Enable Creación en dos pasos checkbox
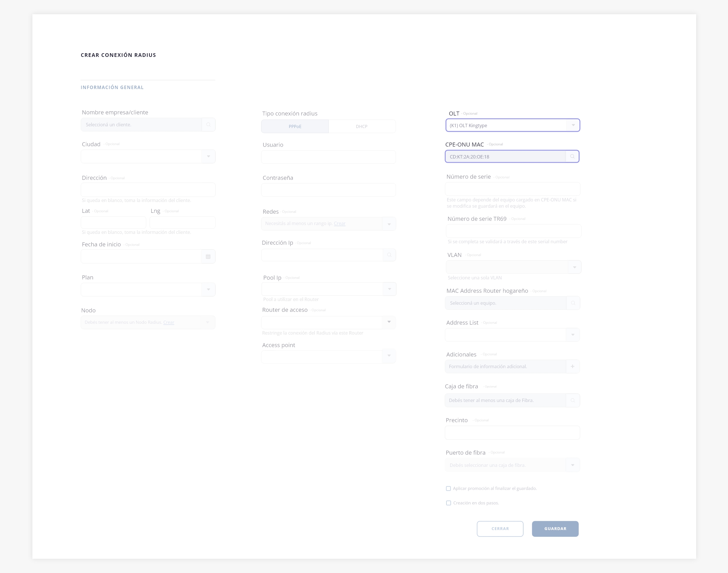The width and height of the screenshot is (728, 573). (448, 503)
